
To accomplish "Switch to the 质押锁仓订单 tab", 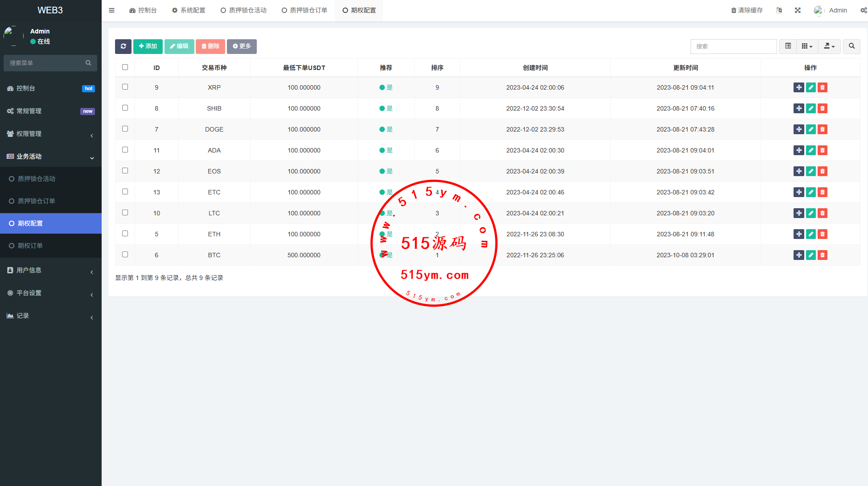I will [304, 10].
